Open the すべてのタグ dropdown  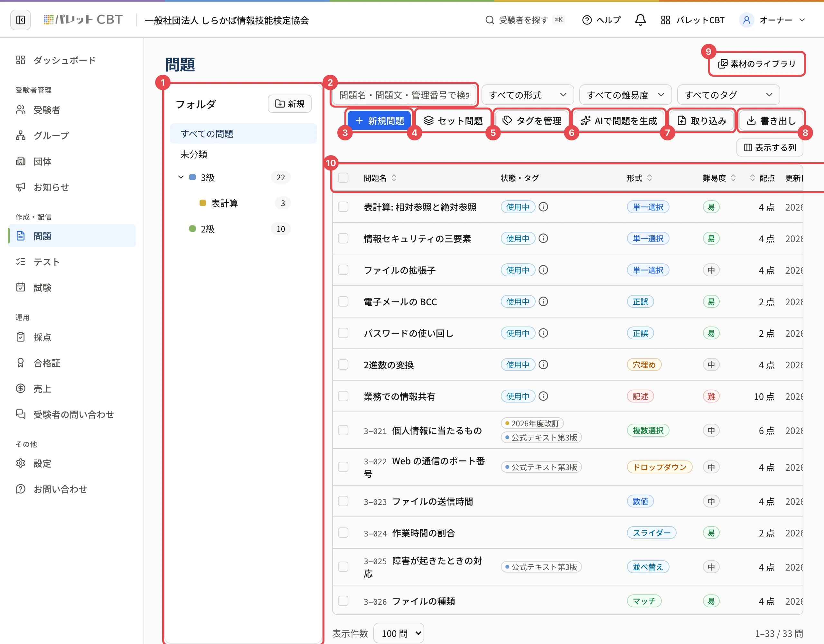click(728, 95)
